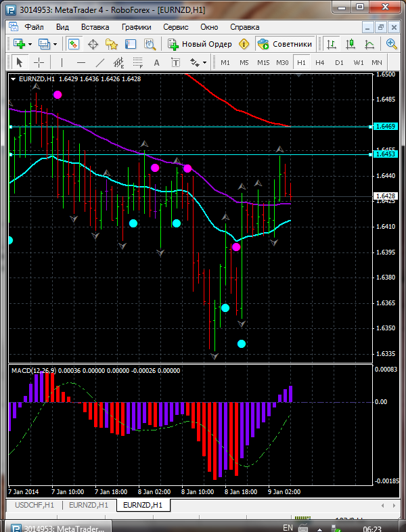Viewport: 406px width, 532px height.
Task: Toggle the Navigator favorites icon
Action: (x=111, y=44)
